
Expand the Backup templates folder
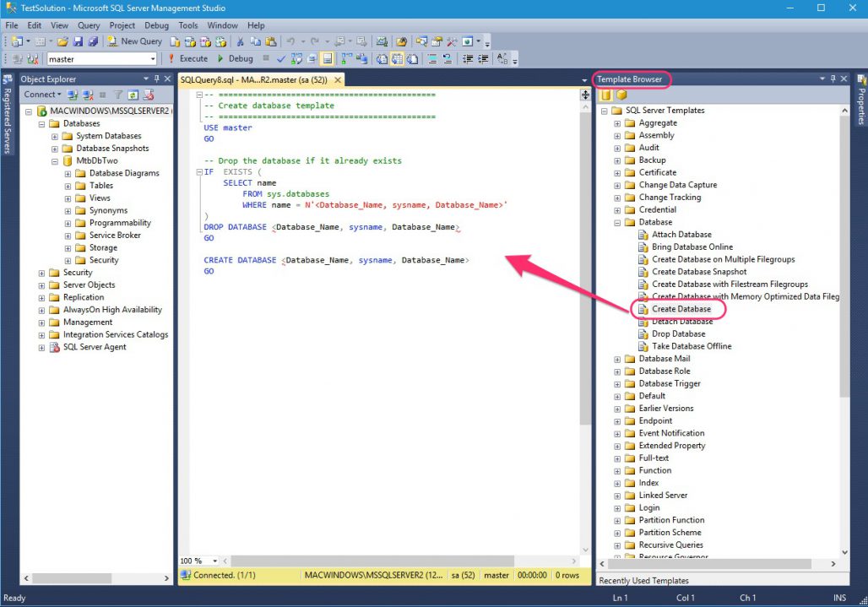pyautogui.click(x=617, y=160)
